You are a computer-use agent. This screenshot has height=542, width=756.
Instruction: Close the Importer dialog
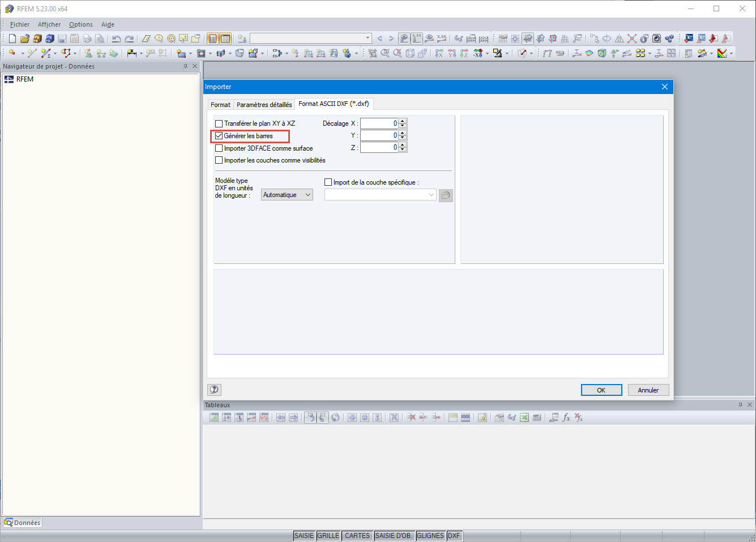pyautogui.click(x=665, y=87)
